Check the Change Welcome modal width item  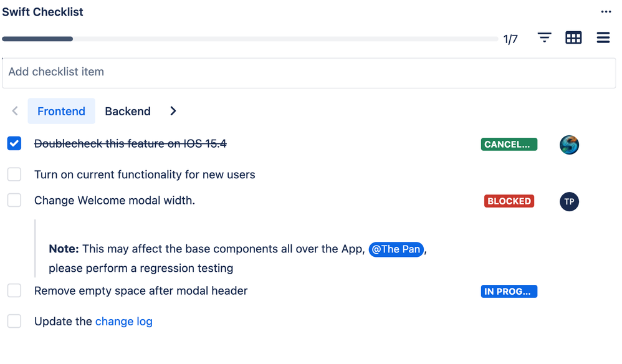click(x=14, y=200)
